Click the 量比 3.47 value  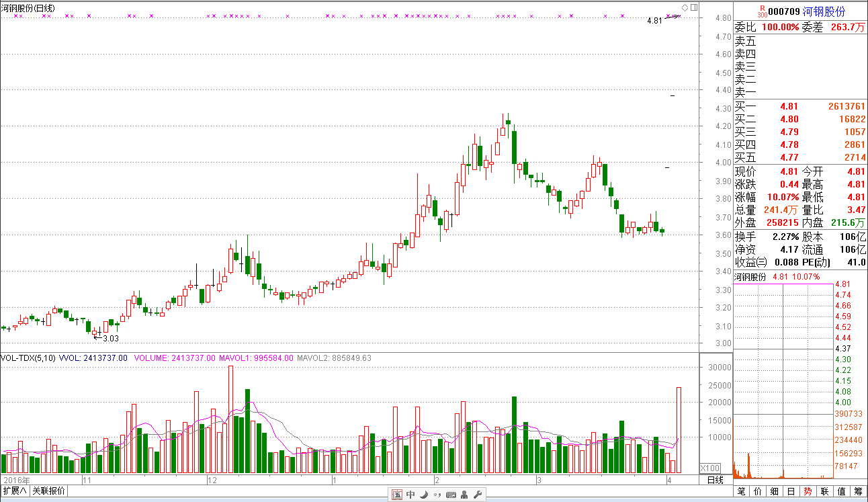tap(856, 210)
